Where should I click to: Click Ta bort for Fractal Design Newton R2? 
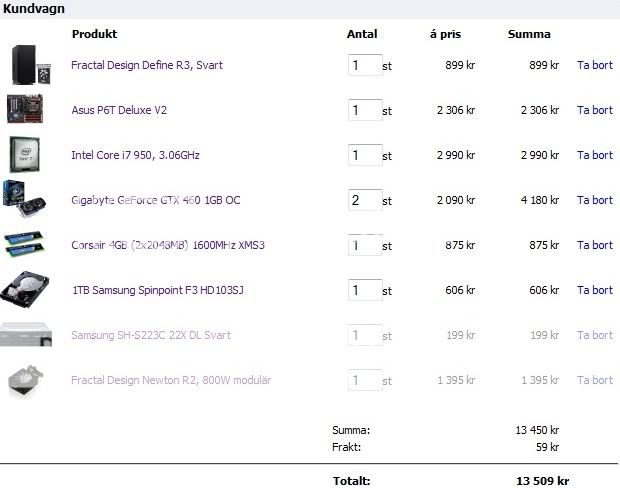click(594, 380)
